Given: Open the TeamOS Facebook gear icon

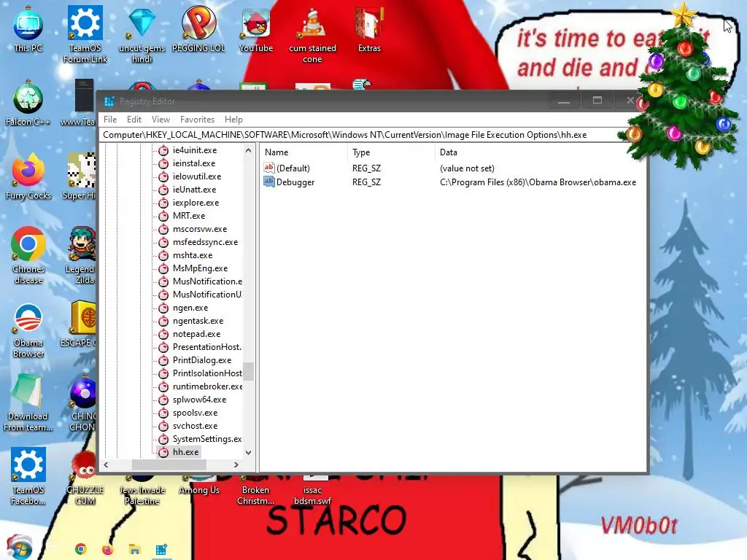Looking at the screenshot, I should pyautogui.click(x=28, y=476).
